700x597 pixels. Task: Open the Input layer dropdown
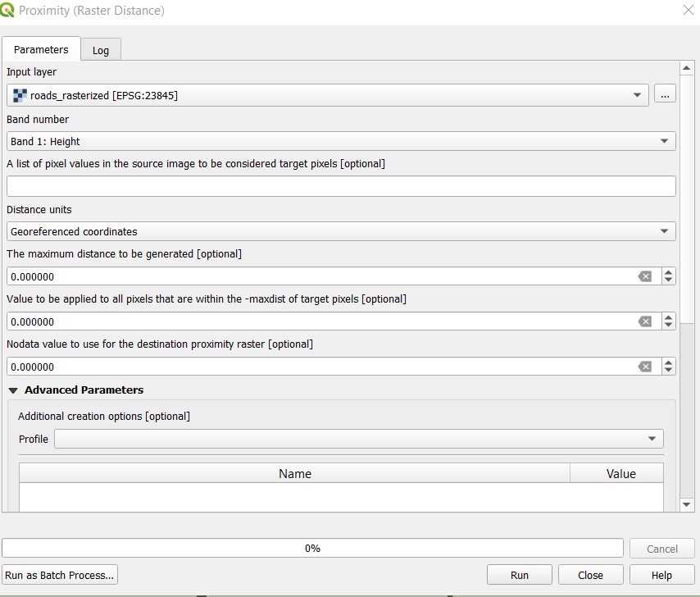pyautogui.click(x=328, y=95)
